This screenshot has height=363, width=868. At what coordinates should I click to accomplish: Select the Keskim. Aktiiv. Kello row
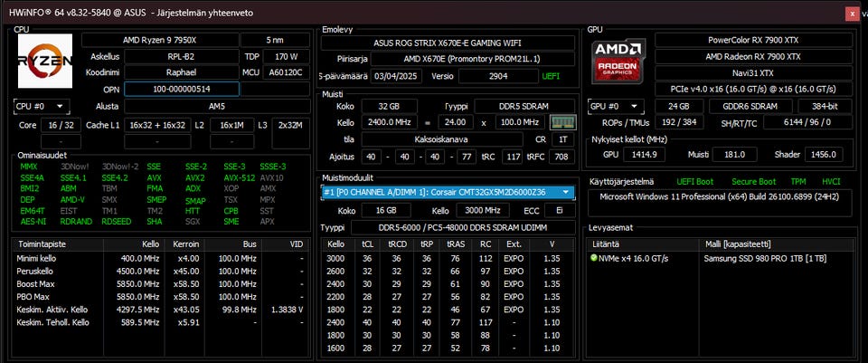click(x=161, y=310)
